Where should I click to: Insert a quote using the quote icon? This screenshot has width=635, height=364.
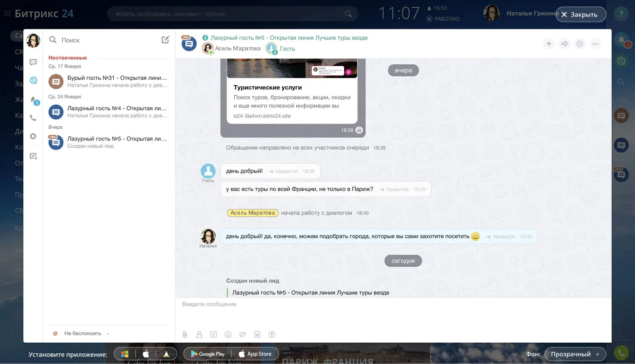click(214, 334)
